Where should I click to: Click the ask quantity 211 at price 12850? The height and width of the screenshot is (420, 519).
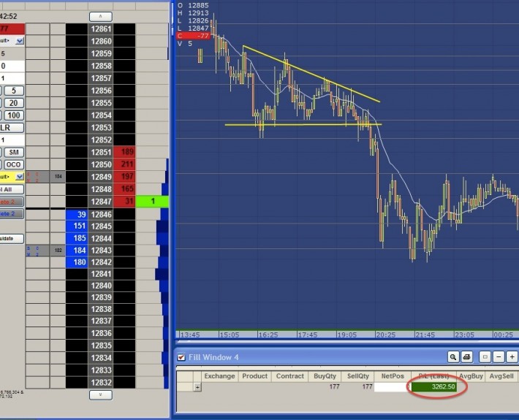125,164
